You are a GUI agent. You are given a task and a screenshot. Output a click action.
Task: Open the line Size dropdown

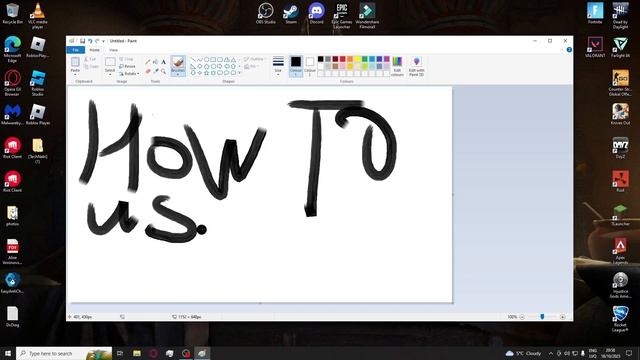(x=278, y=66)
